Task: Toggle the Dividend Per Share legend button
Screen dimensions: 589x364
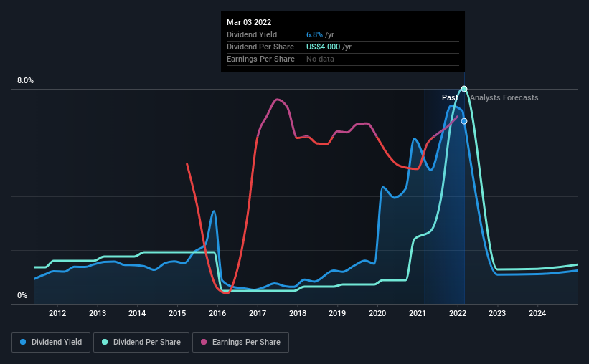Action: pos(141,343)
